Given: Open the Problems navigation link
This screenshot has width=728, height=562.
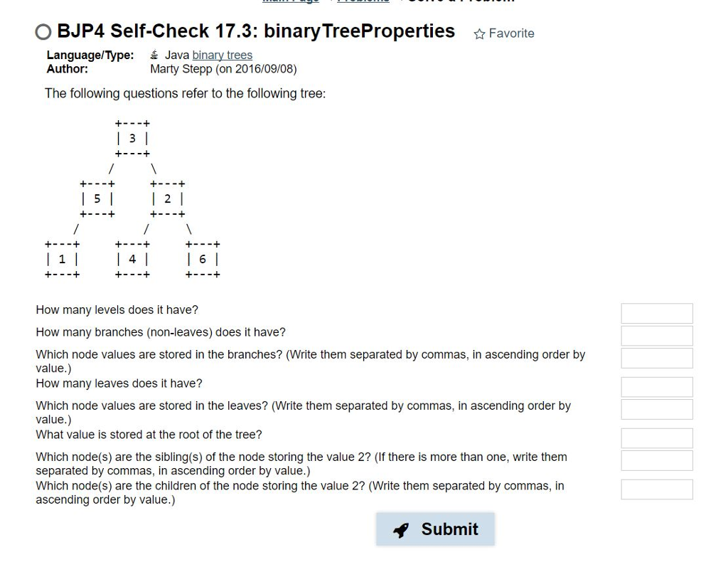Looking at the screenshot, I should 363,2.
